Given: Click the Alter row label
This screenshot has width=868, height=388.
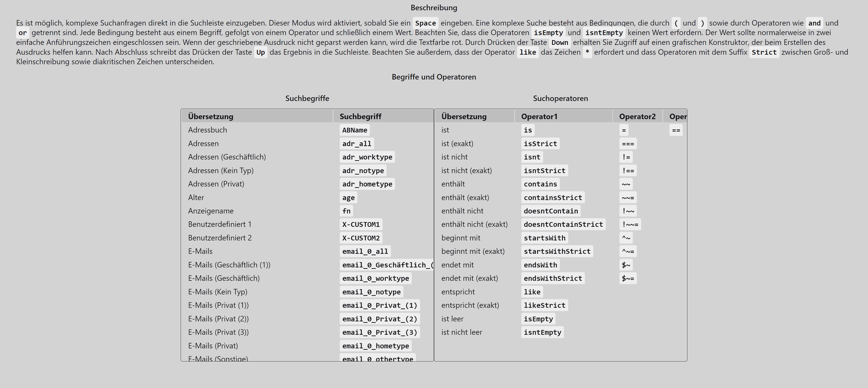Looking at the screenshot, I should coord(196,197).
